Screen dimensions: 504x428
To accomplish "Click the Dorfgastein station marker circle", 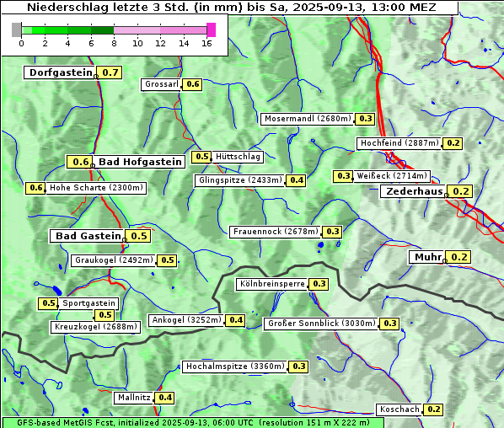I will (x=96, y=77).
